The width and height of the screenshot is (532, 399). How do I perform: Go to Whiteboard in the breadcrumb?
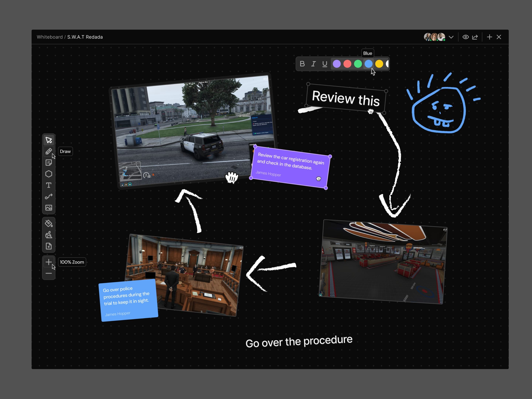50,37
